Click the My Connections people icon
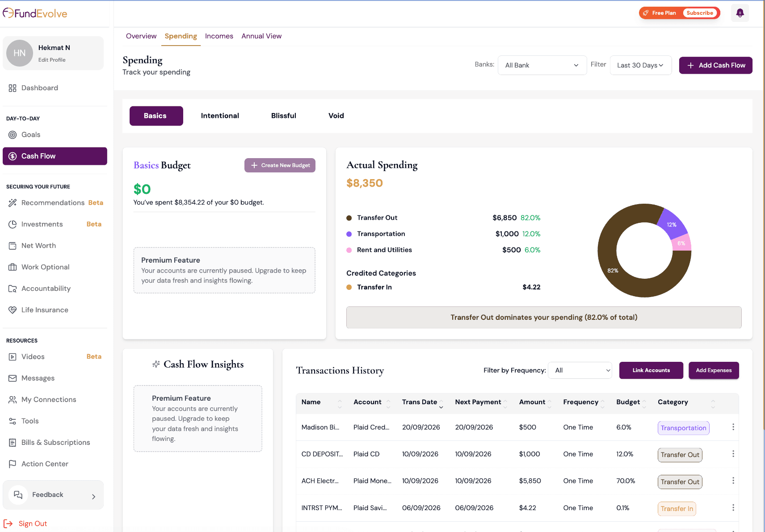Screen dimensions: 765x532 tap(13, 400)
